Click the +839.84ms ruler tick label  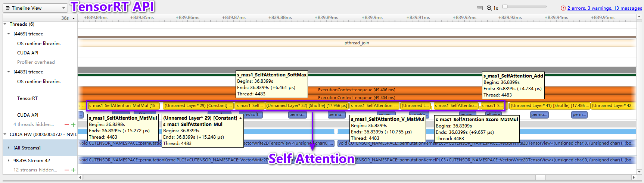pos(96,18)
